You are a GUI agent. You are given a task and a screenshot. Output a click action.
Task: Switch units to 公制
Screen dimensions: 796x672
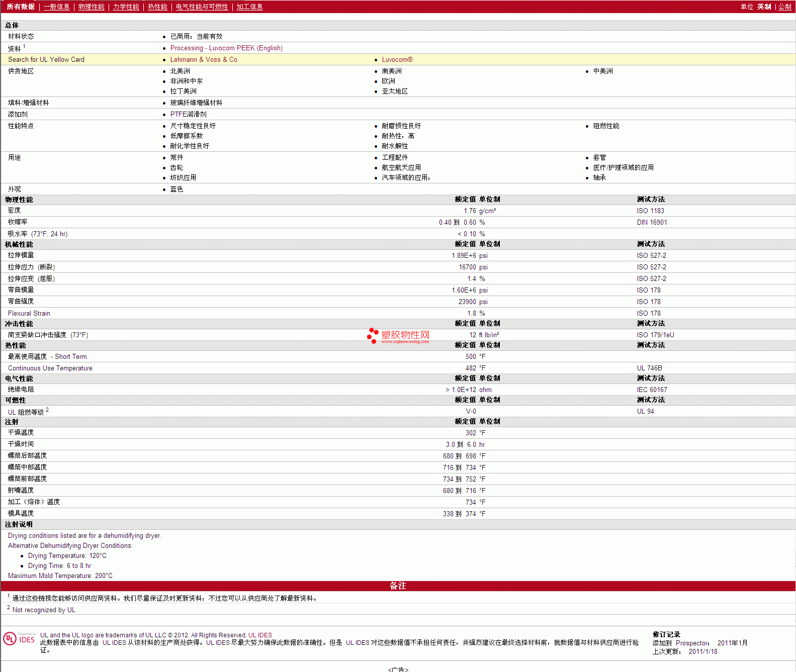pos(785,7)
